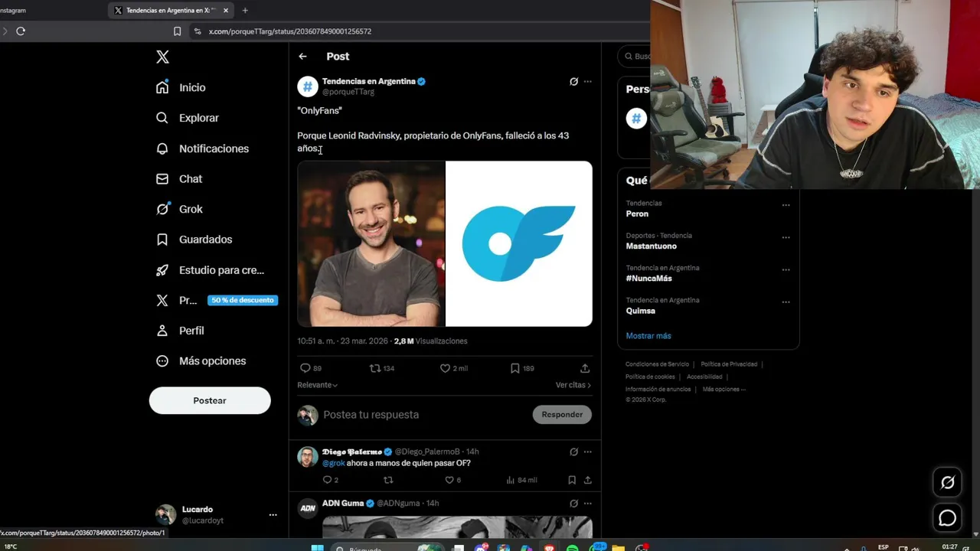Screen dimensions: 980x551
Task: Open Chat in the sidebar
Action: 179,178
